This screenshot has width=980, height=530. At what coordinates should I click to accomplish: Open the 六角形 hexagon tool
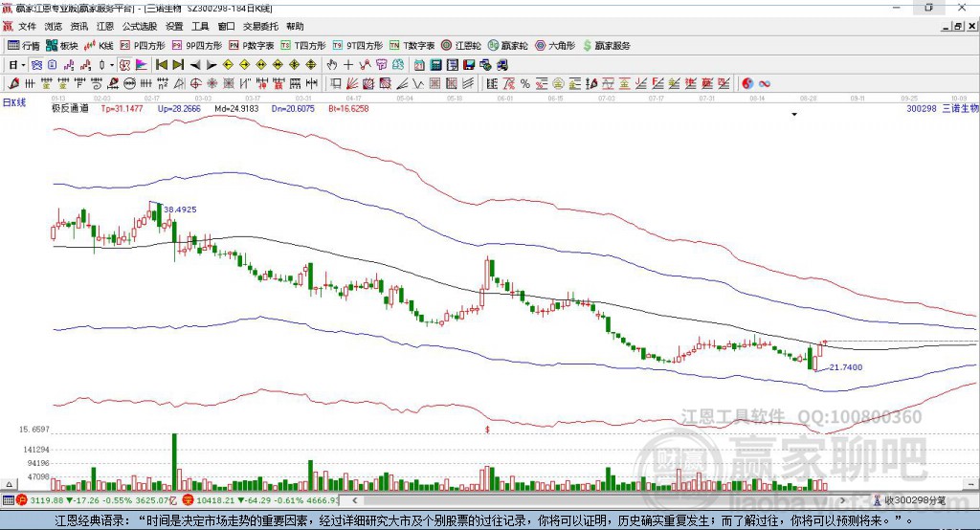[x=555, y=46]
